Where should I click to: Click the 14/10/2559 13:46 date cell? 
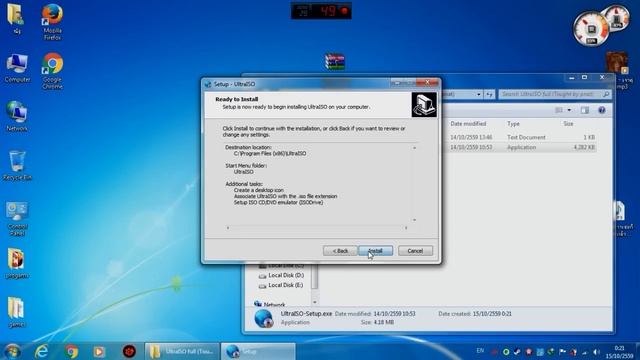click(471, 137)
